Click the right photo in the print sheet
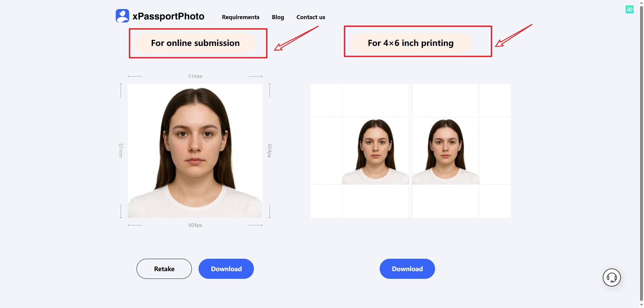Image resolution: width=644 pixels, height=308 pixels. click(x=445, y=151)
